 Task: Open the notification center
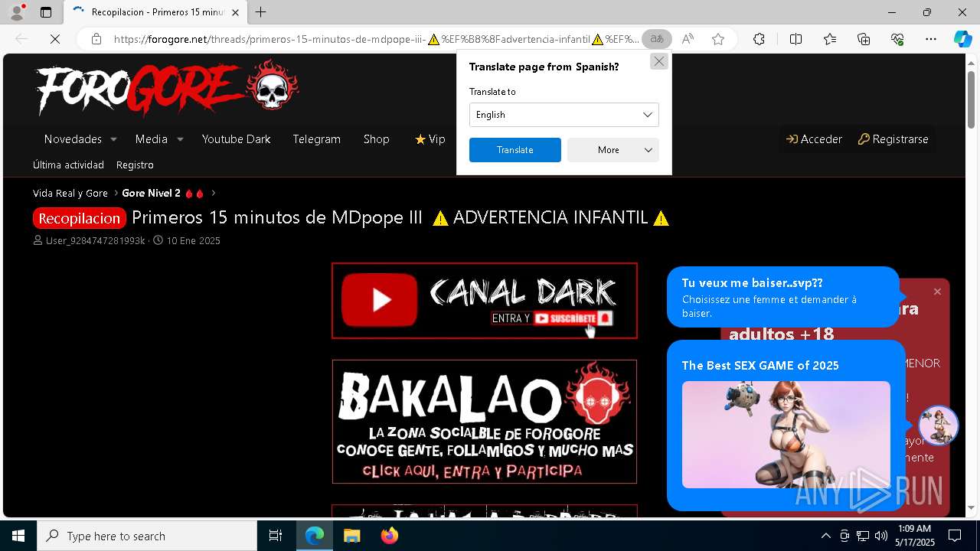click(955, 536)
